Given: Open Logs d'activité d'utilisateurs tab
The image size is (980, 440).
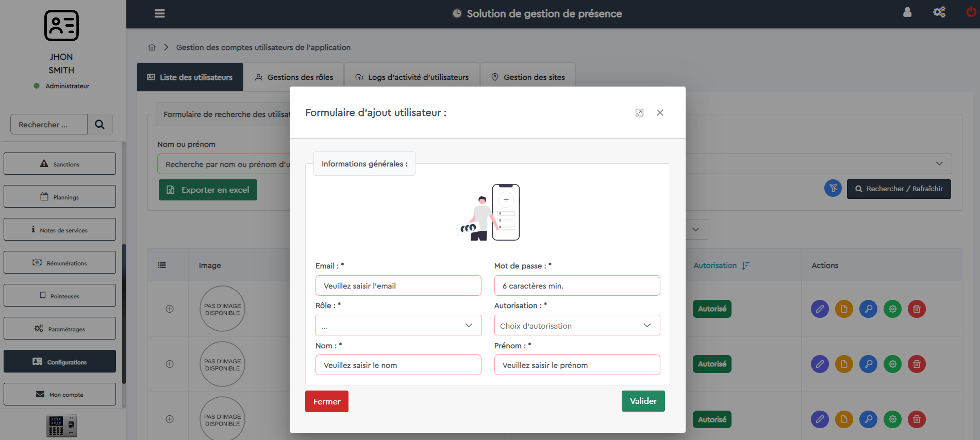Looking at the screenshot, I should tap(412, 77).
